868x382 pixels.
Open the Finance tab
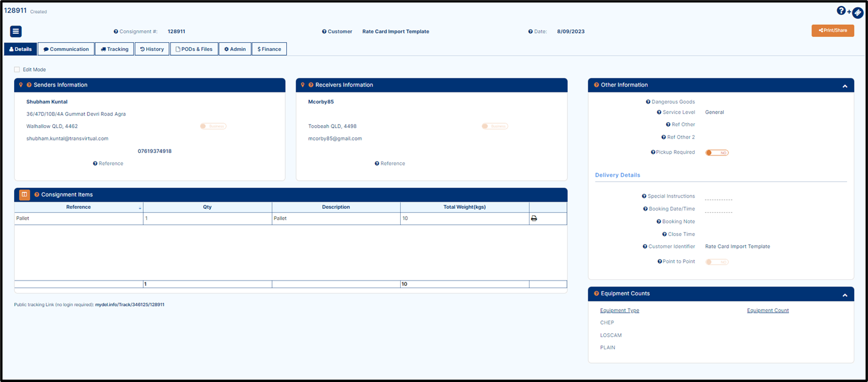tap(270, 49)
